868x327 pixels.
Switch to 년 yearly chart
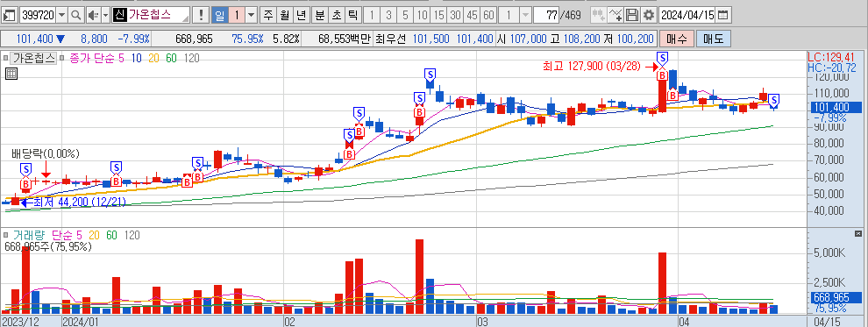coord(301,15)
